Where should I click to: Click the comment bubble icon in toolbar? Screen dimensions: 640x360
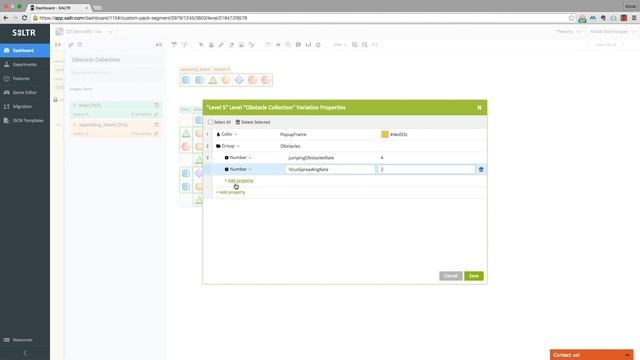pyautogui.click(x=298, y=44)
